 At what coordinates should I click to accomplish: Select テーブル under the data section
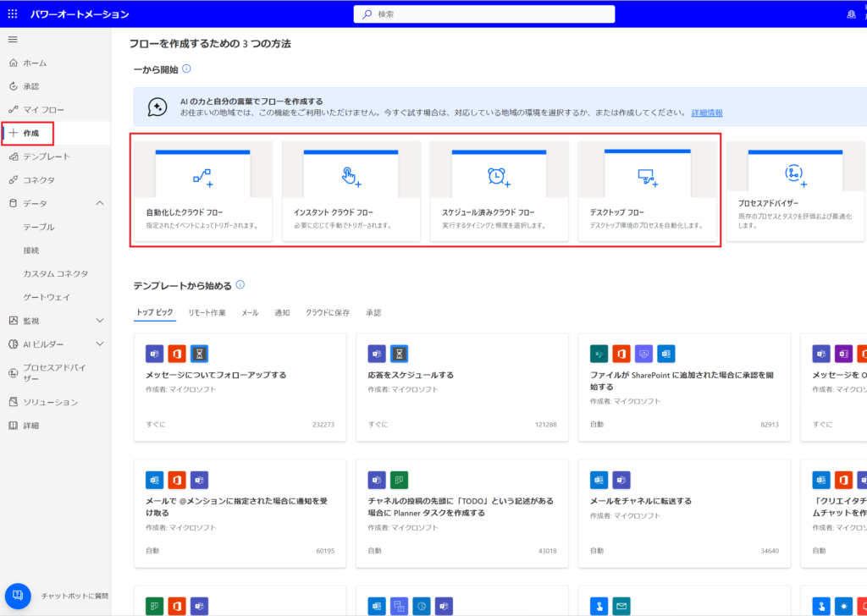39,227
